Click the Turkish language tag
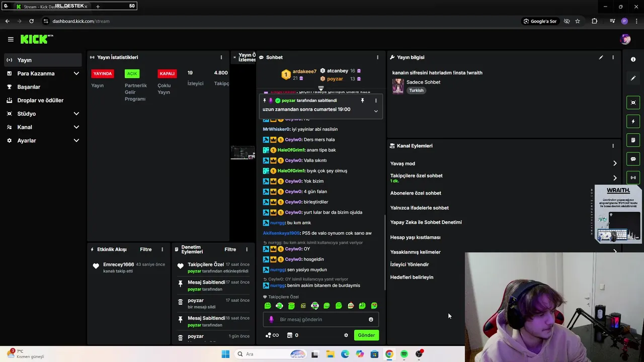The image size is (644, 362). (416, 90)
